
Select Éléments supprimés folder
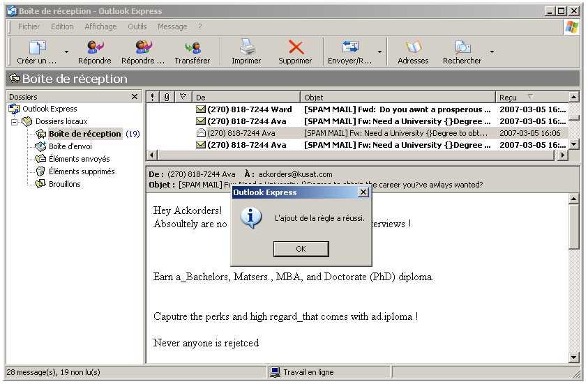coord(82,171)
